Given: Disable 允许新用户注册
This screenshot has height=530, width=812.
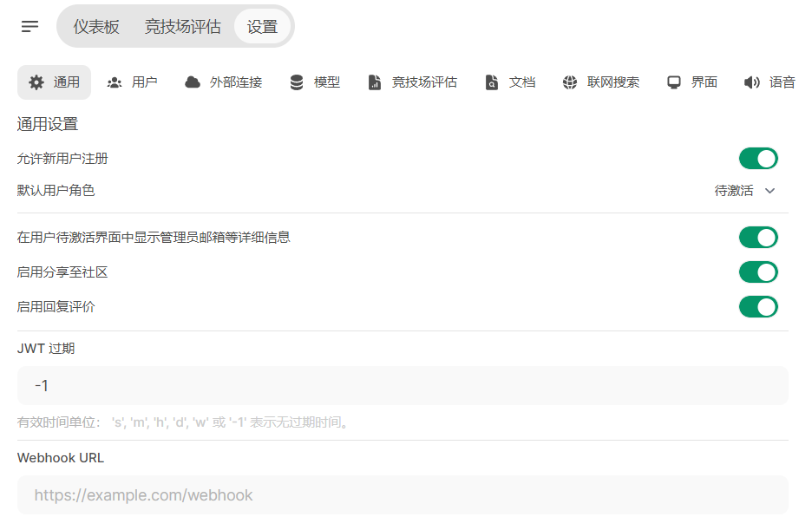Looking at the screenshot, I should pos(758,158).
